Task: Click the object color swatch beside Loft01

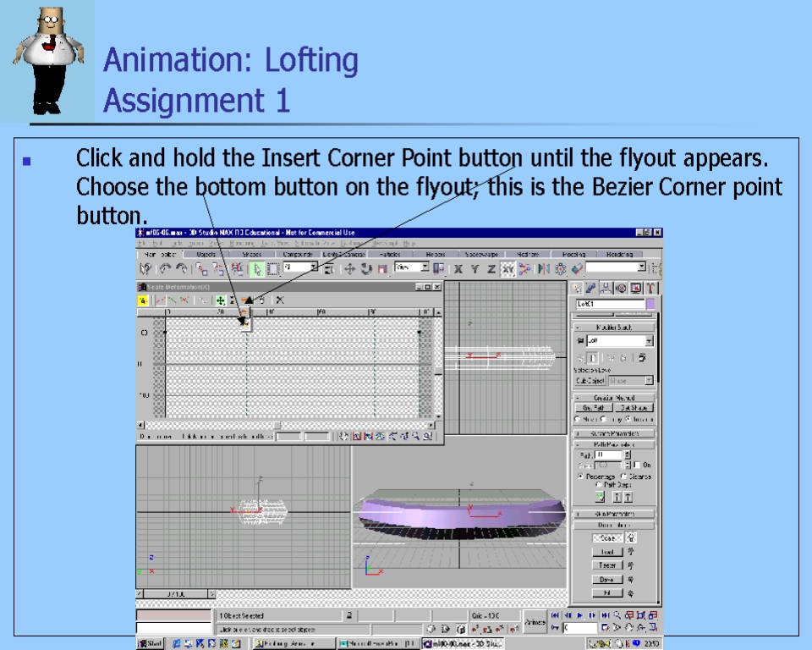Action: point(650,304)
